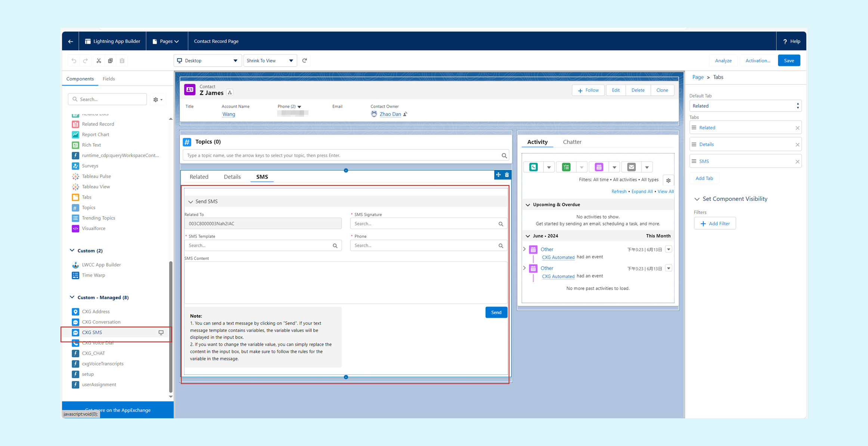The height and width of the screenshot is (446, 868).
Task: Click the email activity icon
Action: (x=632, y=167)
